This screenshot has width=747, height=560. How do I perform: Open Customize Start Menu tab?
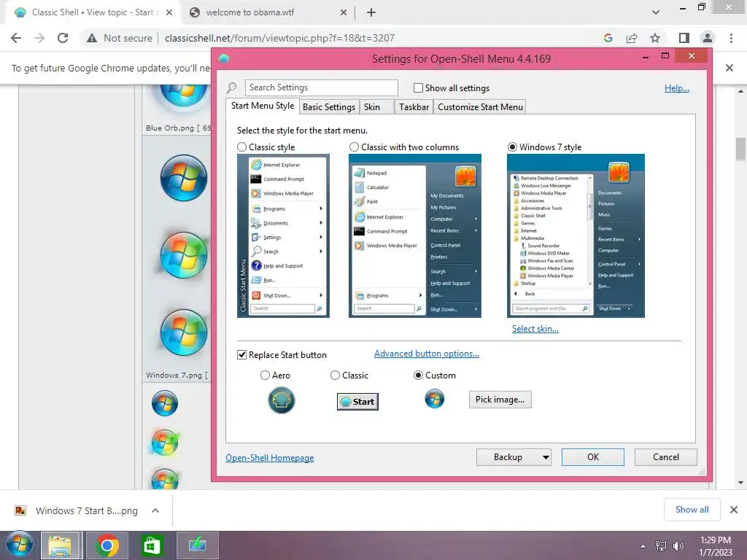[480, 107]
